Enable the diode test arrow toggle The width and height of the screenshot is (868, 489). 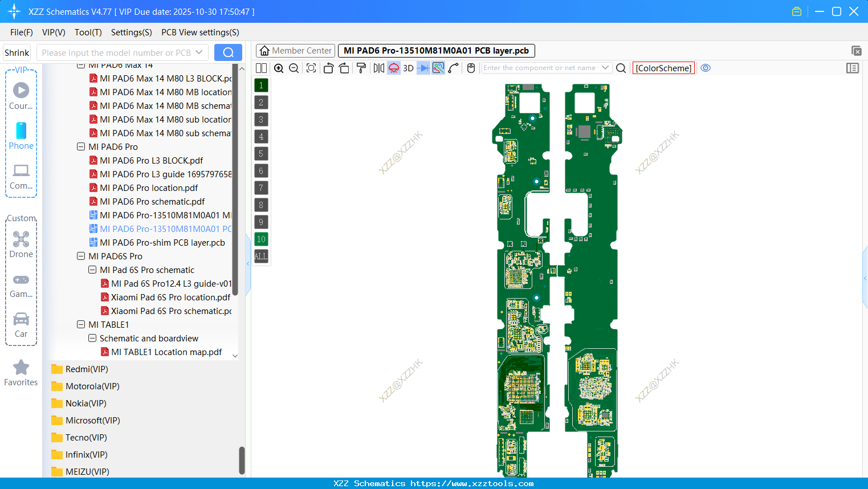[x=423, y=68]
